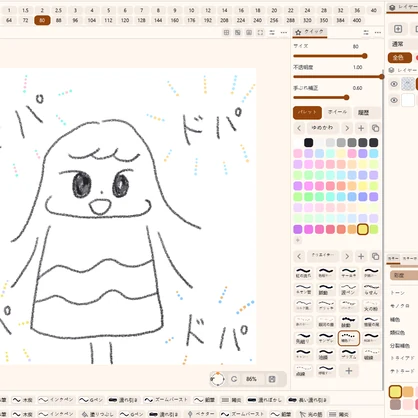The image size is (418, 418).
Task: Open quick panel settings sliders icon
Action: (x=366, y=32)
